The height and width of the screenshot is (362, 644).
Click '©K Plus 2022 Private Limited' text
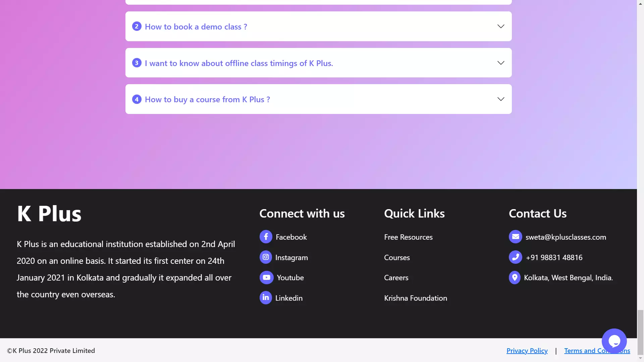coord(51,351)
